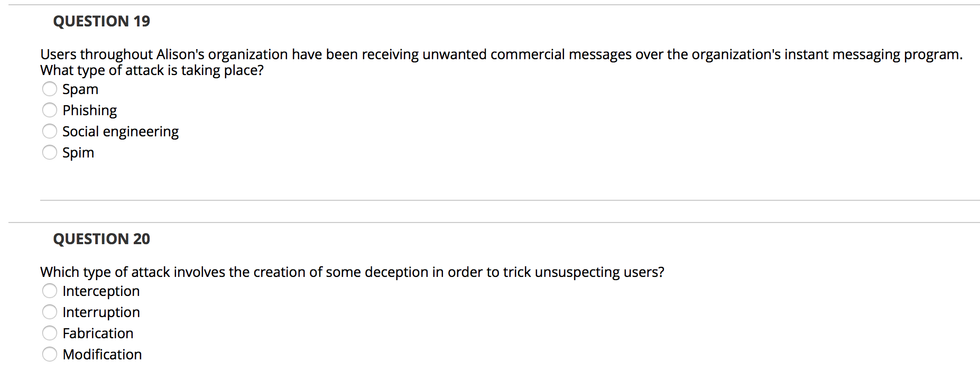This screenshot has width=980, height=371.
Task: Click the Interception label text
Action: coord(100,291)
